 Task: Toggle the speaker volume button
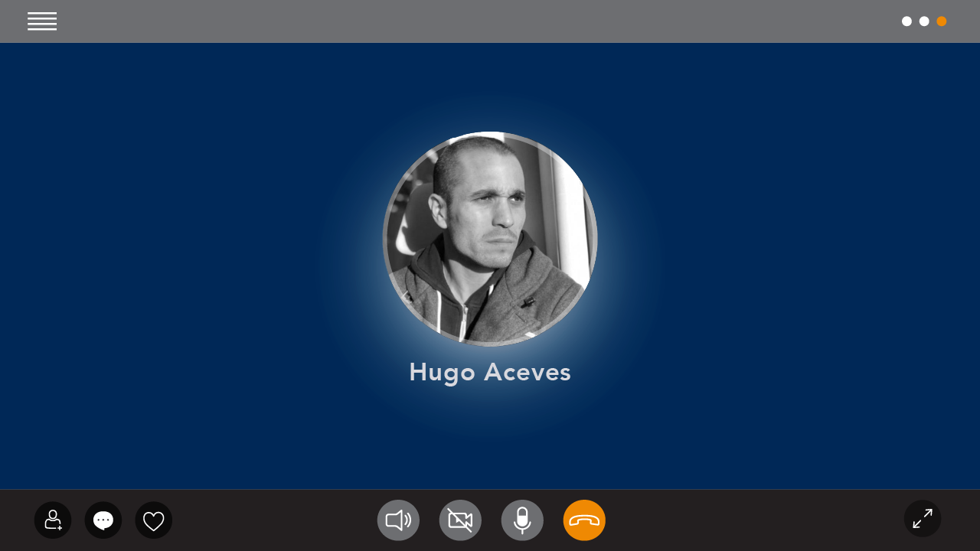click(398, 520)
